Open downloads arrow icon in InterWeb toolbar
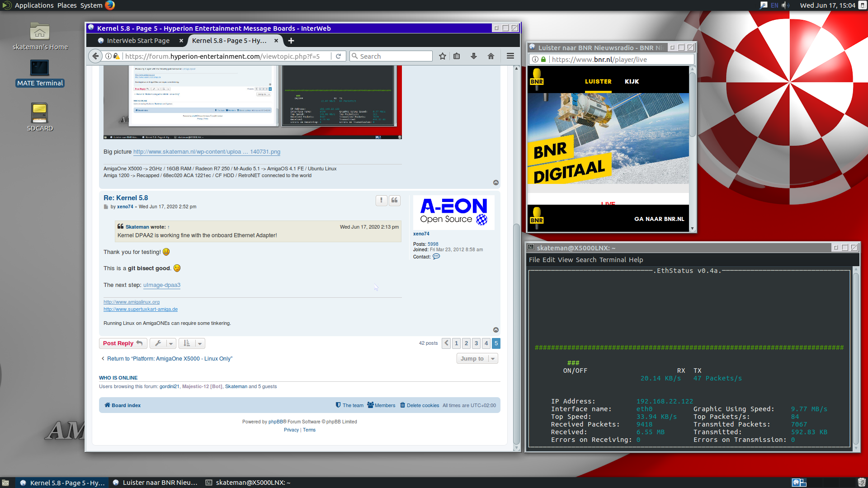This screenshot has height=488, width=868. [474, 56]
